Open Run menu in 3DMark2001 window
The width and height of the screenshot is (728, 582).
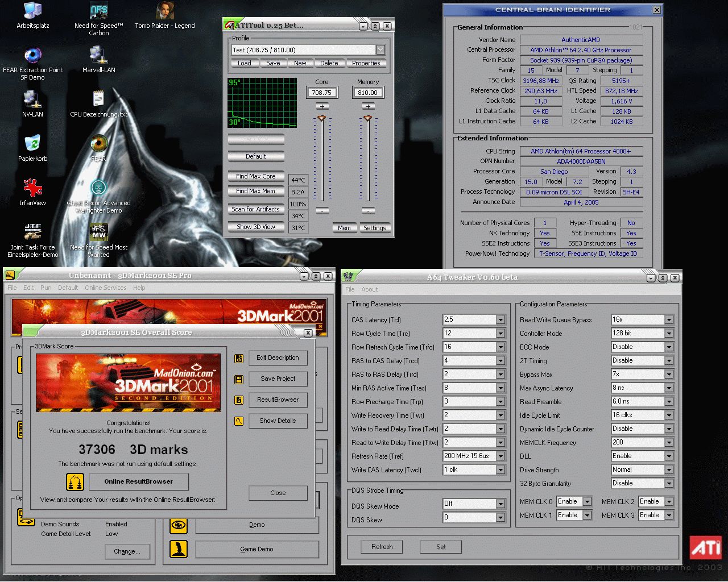[46, 288]
